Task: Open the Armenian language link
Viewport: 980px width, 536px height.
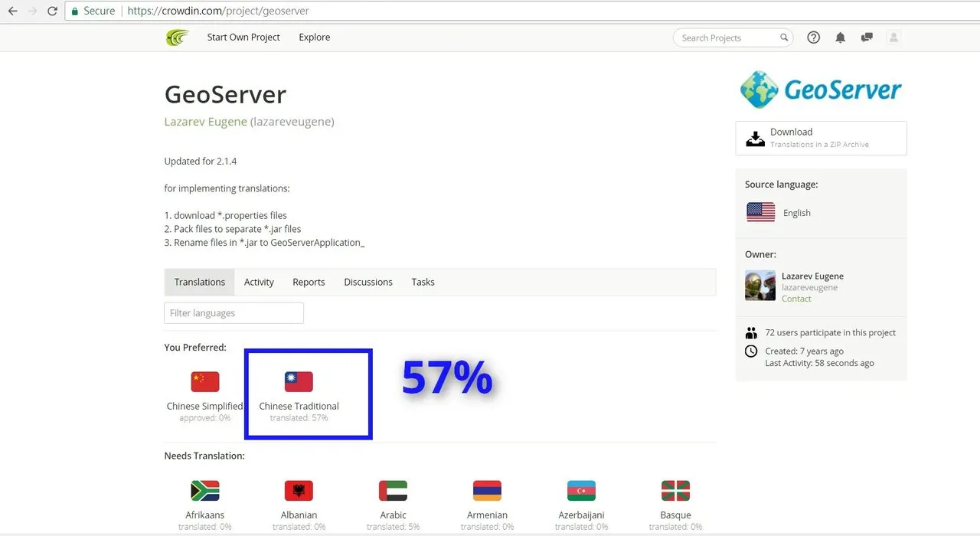Action: point(487,515)
